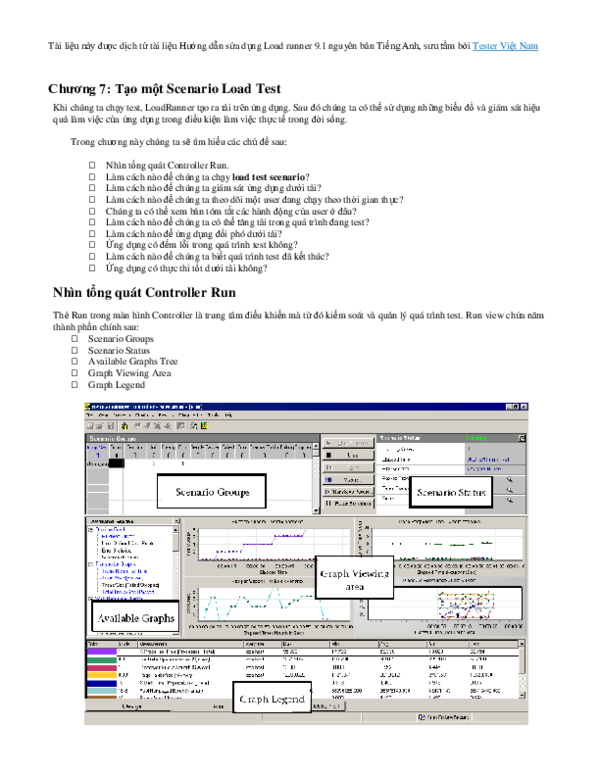600x776 pixels.
Task: Select Total Trans/Sec (Passed) tree item
Action: [x=128, y=592]
